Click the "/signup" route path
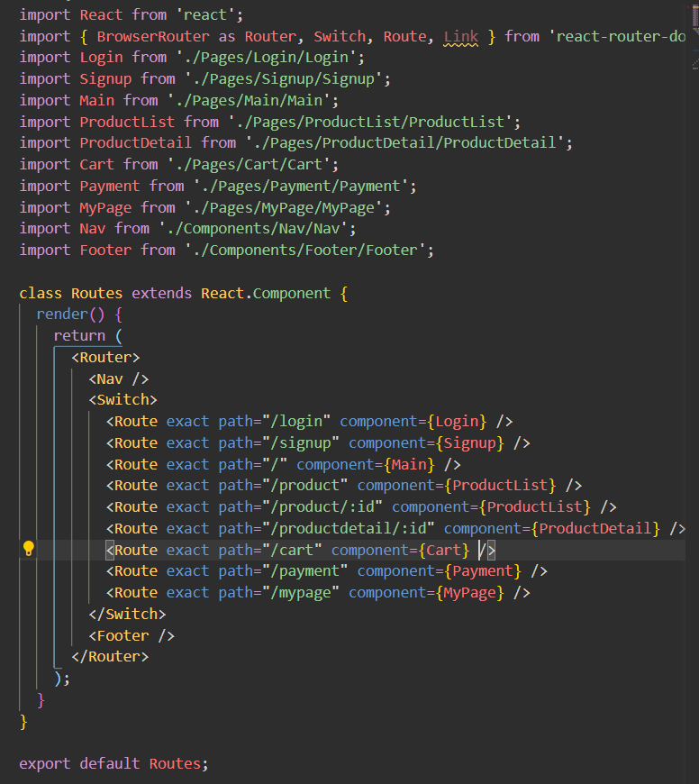The image size is (699, 784). click(x=300, y=443)
